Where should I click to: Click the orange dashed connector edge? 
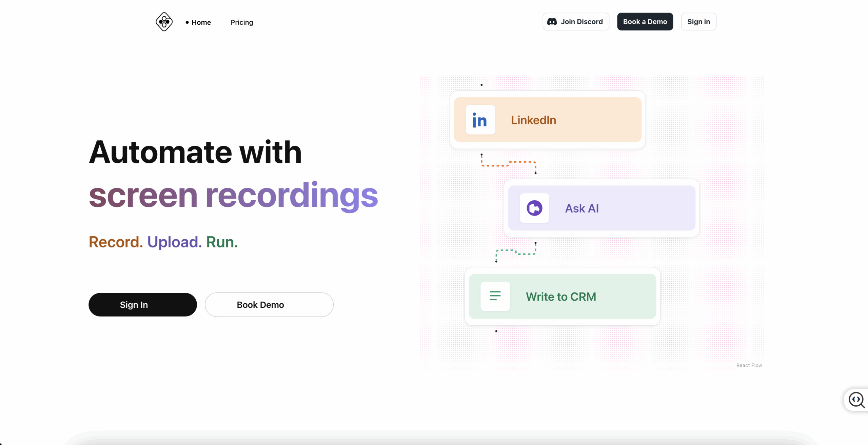tap(508, 164)
